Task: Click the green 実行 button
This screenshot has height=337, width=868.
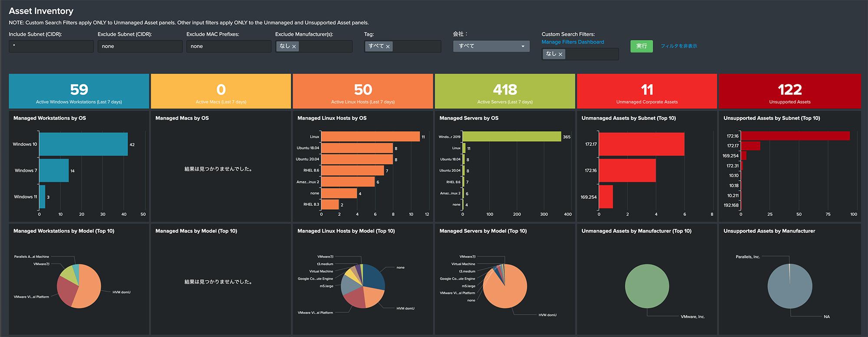Action: coord(641,46)
